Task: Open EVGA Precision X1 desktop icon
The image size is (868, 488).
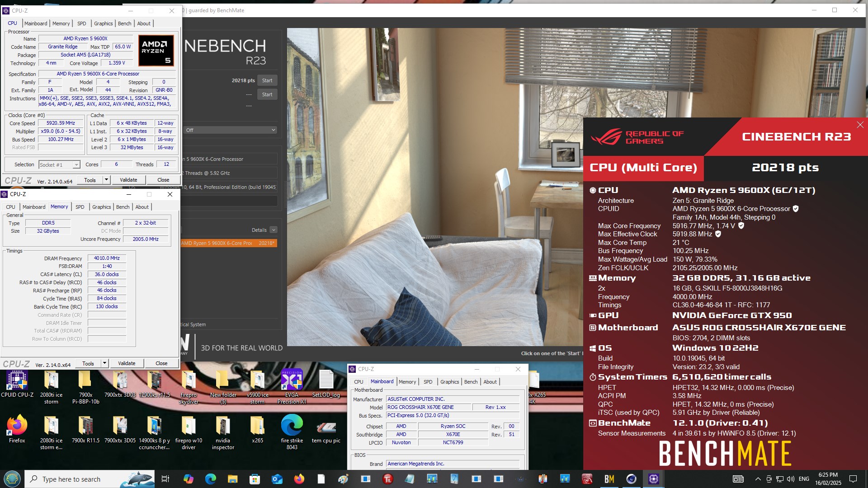Action: pos(292,387)
